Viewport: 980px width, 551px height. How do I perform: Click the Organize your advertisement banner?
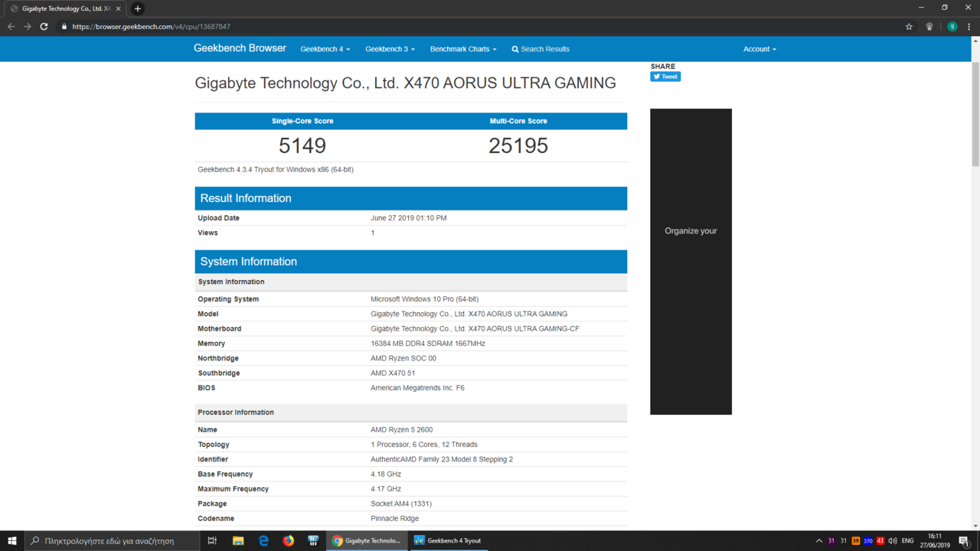[691, 262]
